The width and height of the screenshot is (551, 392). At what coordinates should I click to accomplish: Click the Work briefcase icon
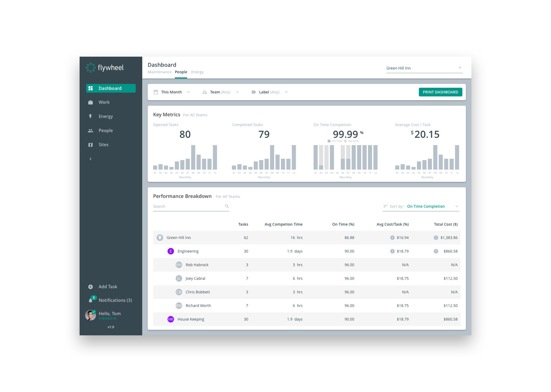pyautogui.click(x=90, y=102)
